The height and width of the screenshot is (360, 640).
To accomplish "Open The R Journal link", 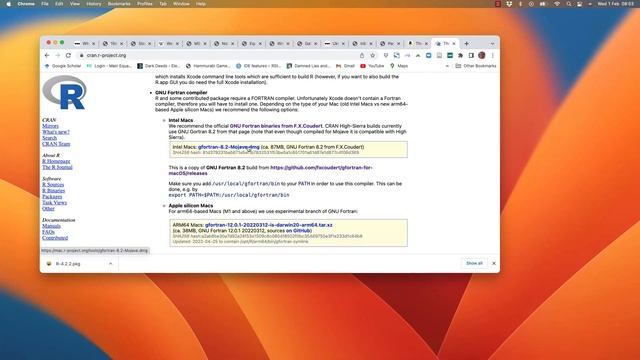I will [x=57, y=167].
